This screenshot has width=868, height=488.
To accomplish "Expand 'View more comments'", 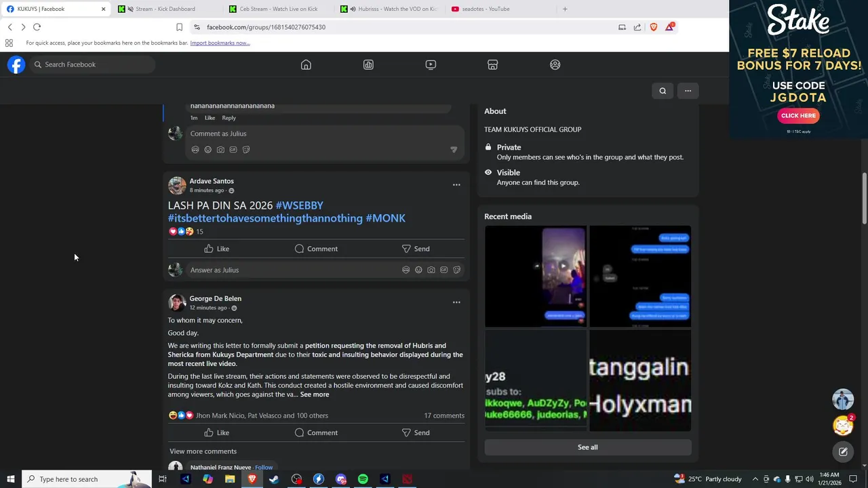I will pos(203,451).
